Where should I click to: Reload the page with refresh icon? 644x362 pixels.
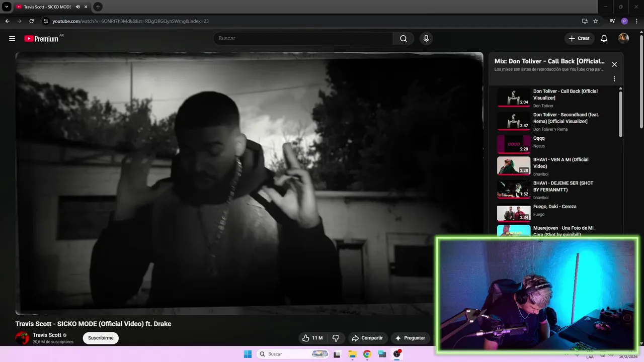(31, 21)
